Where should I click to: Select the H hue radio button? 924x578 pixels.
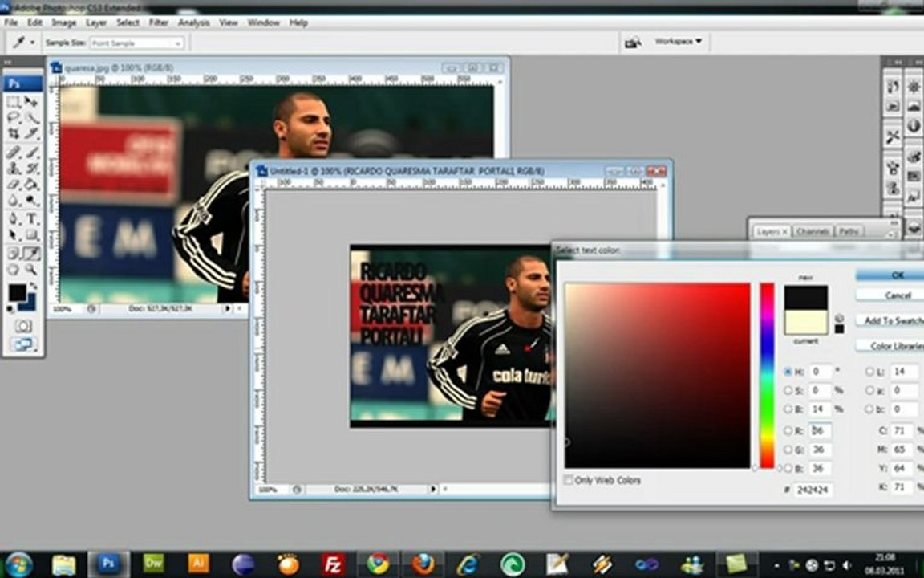tap(788, 372)
